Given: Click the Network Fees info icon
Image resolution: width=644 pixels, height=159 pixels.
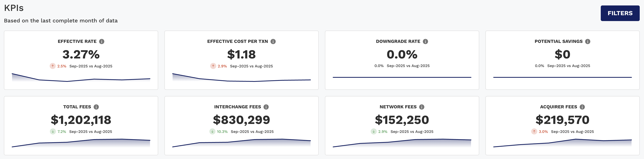Looking at the screenshot, I should 422,107.
